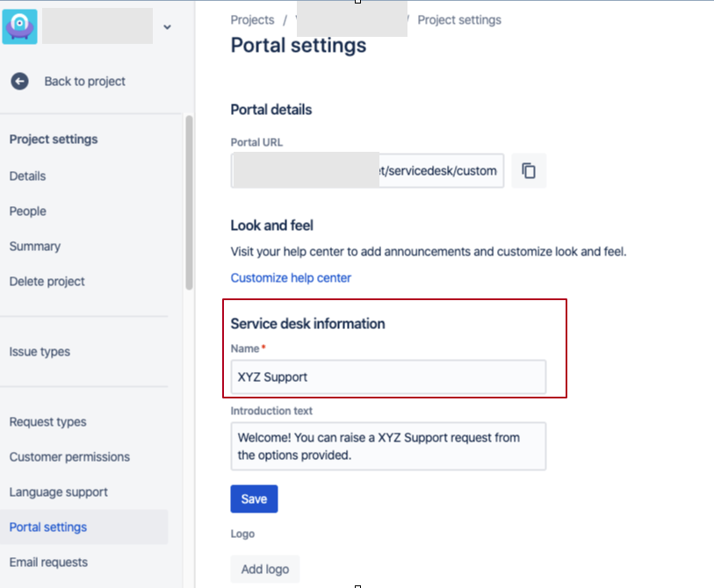This screenshot has height=588, width=714.
Task: Click the Look and feel heading
Action: 272,226
